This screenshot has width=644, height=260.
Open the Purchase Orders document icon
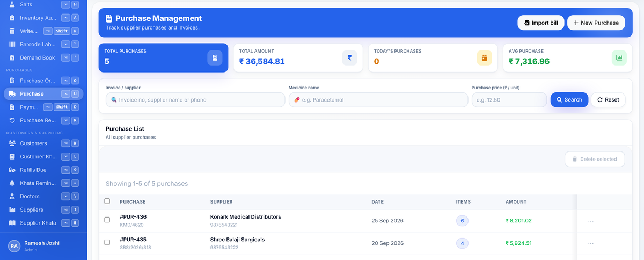click(x=12, y=81)
